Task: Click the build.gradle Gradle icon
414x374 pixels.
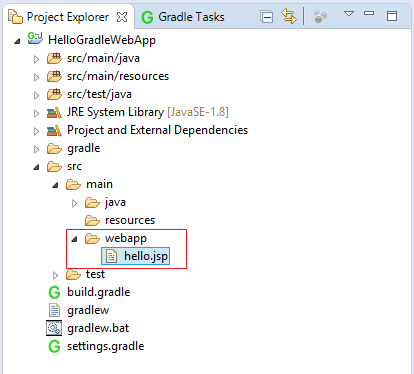Action: tap(54, 292)
